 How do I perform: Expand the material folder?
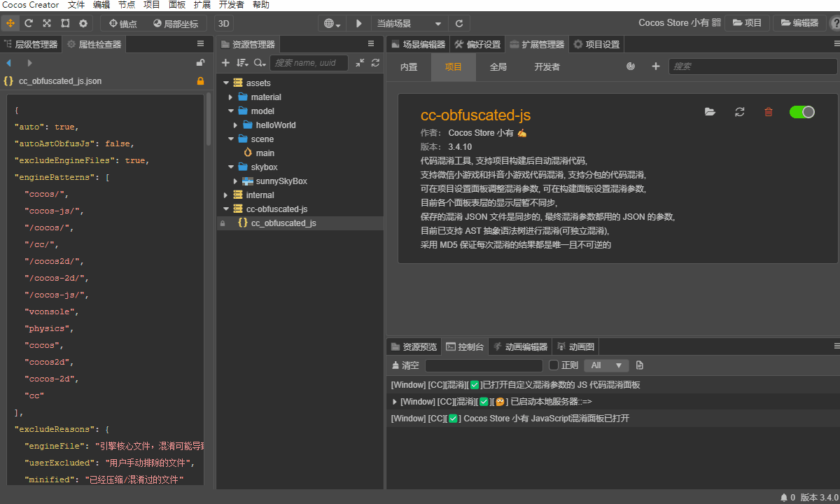[x=231, y=97]
